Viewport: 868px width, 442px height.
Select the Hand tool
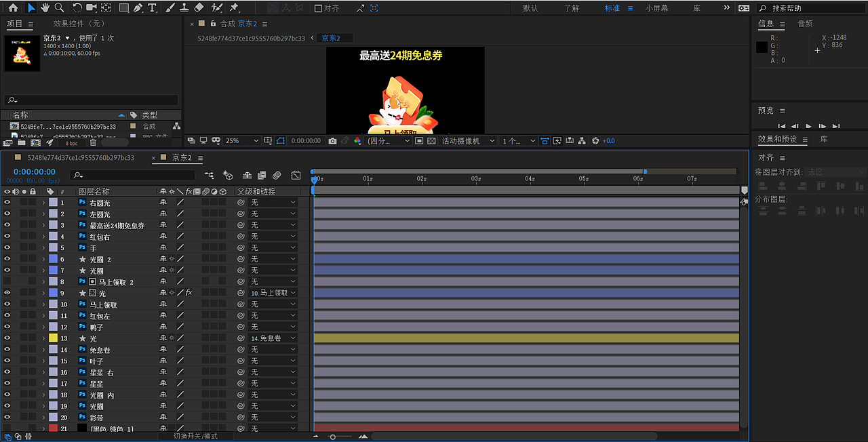(45, 8)
